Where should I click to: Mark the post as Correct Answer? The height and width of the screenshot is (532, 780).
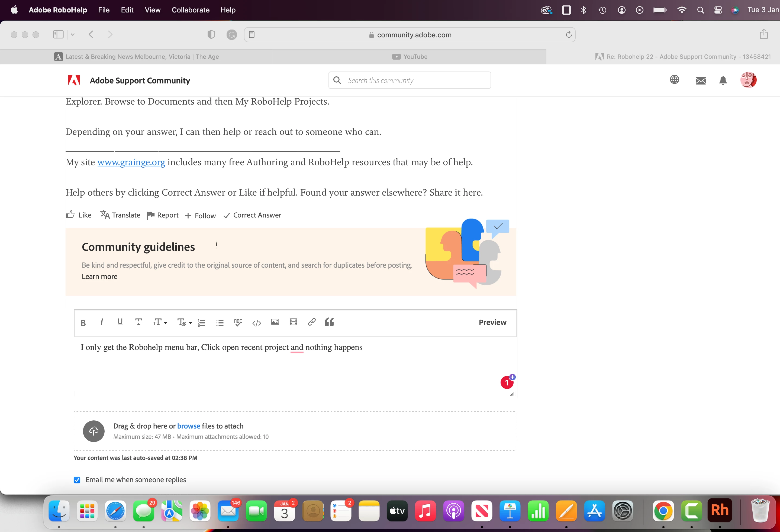coord(252,215)
